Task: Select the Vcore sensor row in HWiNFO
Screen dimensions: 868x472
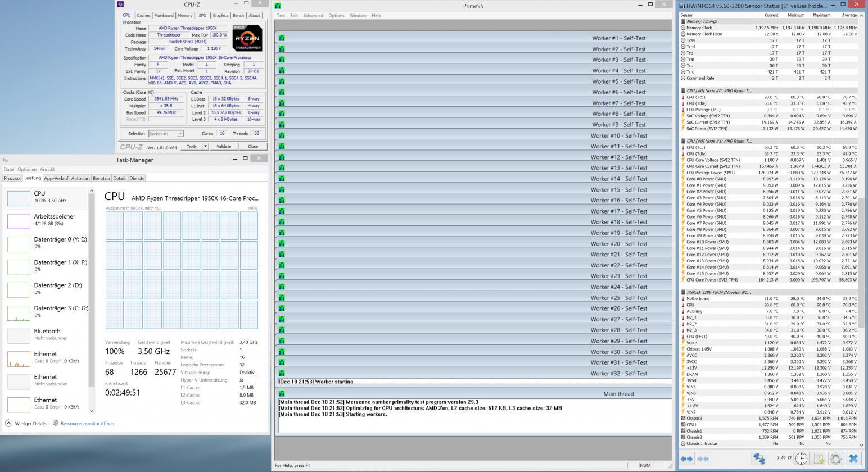Action: click(769, 343)
